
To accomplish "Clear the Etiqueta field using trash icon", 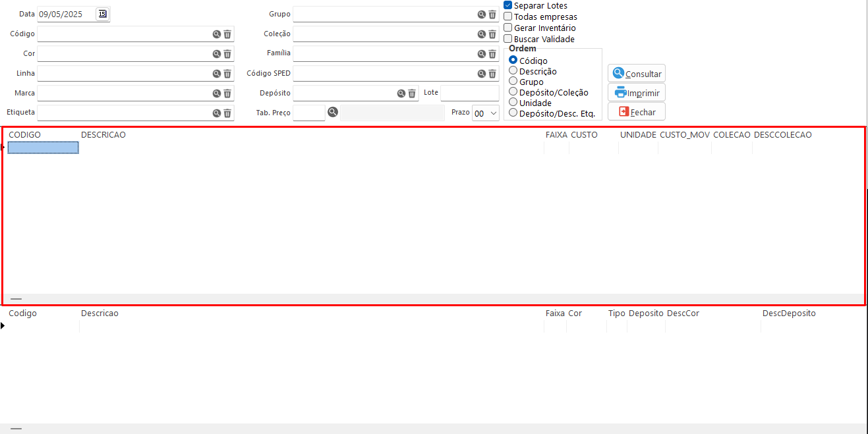I will 227,113.
